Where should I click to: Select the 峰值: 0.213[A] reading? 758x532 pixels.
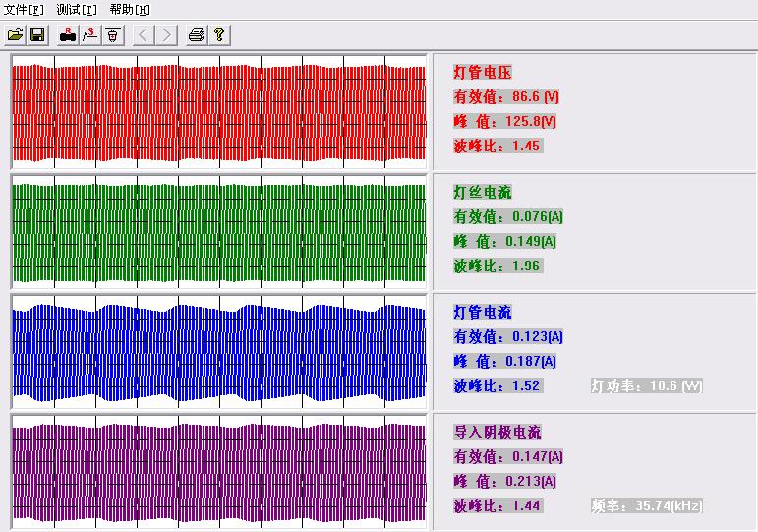(504, 481)
